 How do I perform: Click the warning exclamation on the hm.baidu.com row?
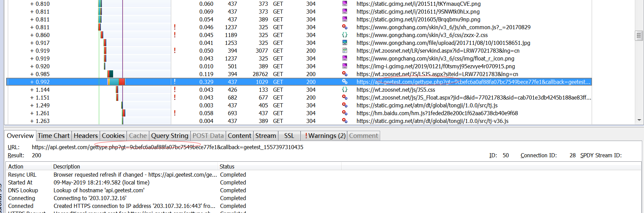point(175,113)
